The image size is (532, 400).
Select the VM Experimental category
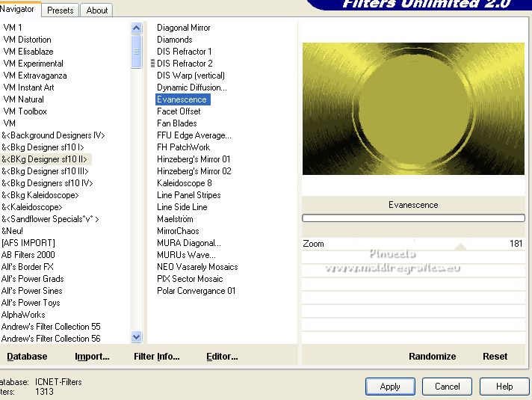click(33, 64)
